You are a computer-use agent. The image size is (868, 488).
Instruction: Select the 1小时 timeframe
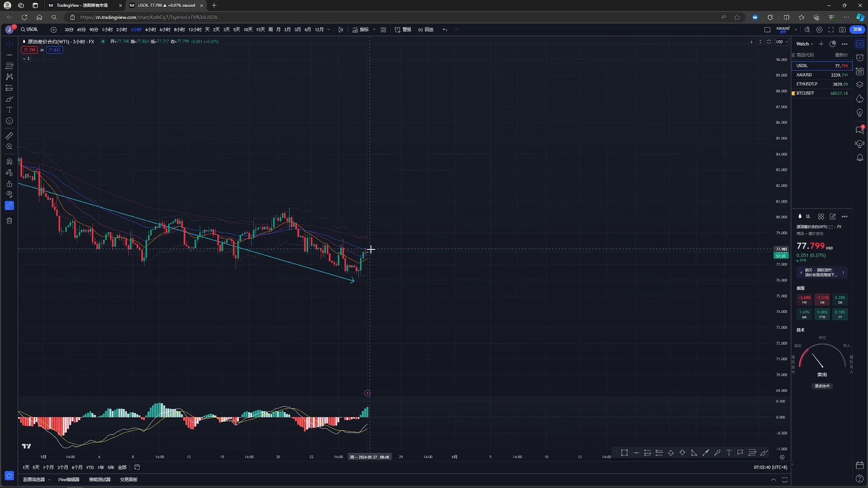[107, 30]
